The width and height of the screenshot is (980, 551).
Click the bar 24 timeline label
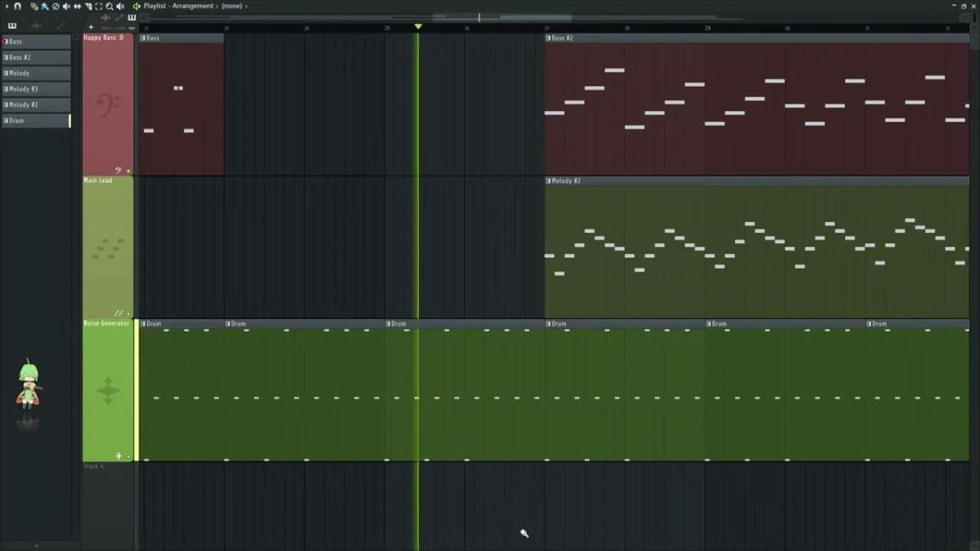coord(307,29)
